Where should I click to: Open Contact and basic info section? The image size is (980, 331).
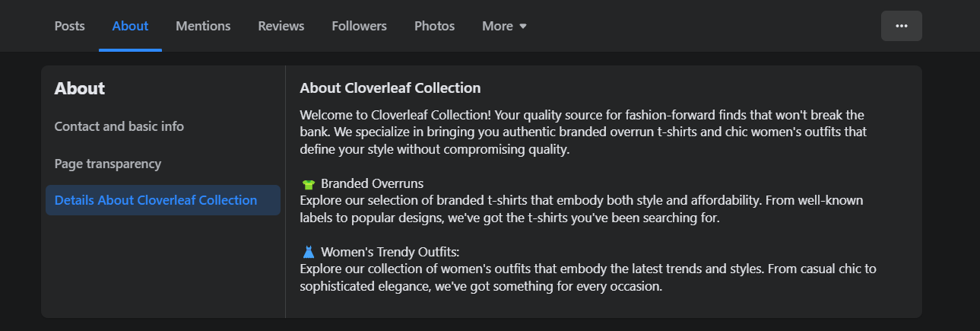pyautogui.click(x=119, y=126)
